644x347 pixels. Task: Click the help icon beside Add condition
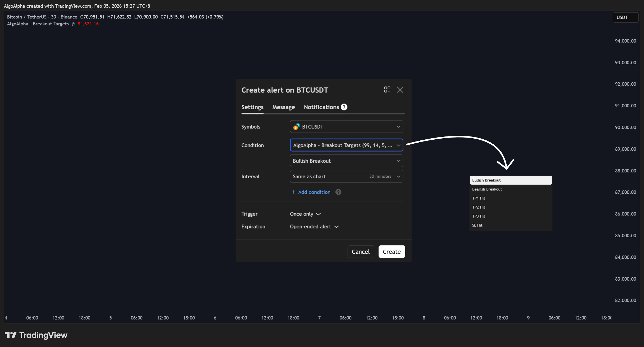click(x=338, y=192)
